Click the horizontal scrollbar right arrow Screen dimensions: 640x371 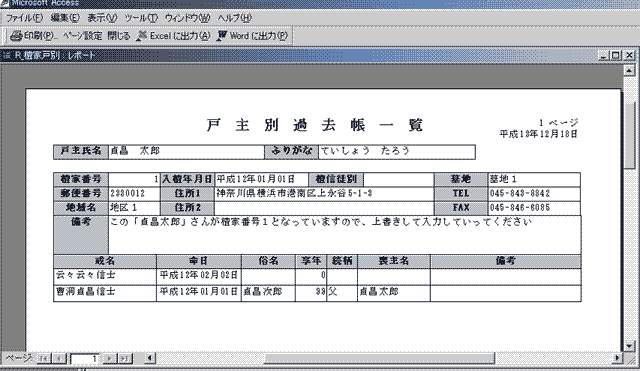click(618, 358)
